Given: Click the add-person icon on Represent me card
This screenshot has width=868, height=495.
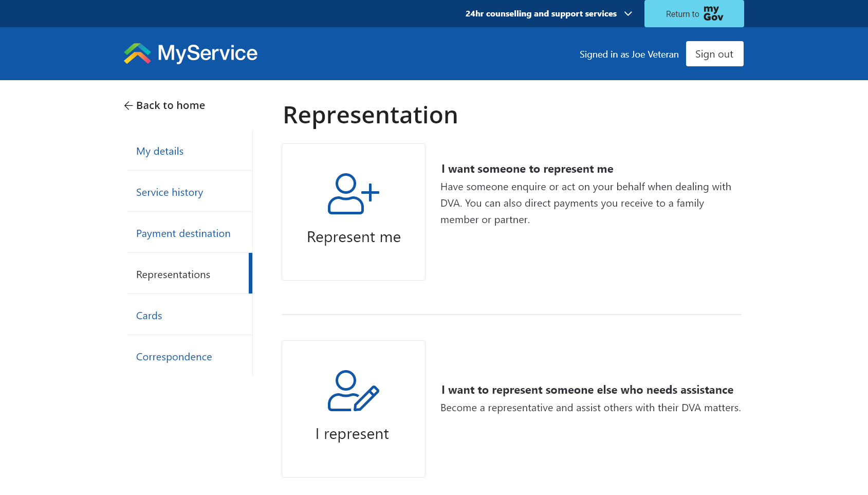Looking at the screenshot, I should (x=353, y=194).
